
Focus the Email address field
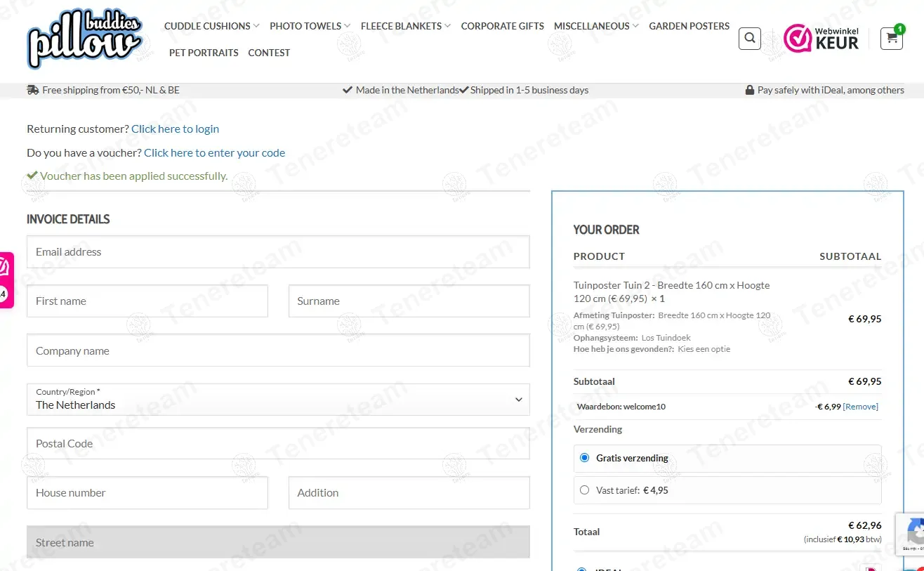tap(278, 252)
